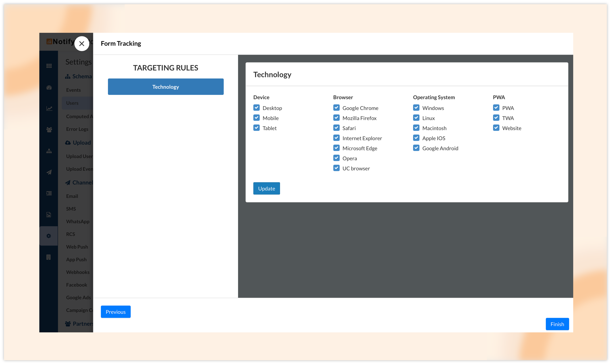Viewport: 611px width, 364px height.
Task: Click the Previous button
Action: pyautogui.click(x=116, y=312)
